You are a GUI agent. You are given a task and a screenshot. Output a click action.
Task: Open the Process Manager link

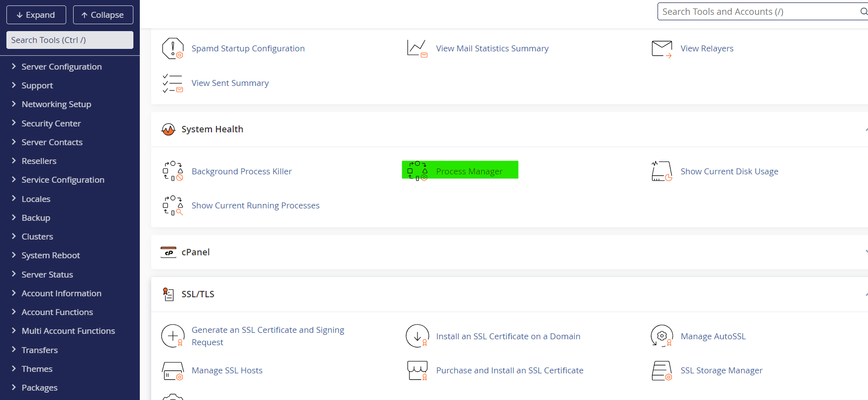[x=469, y=171]
